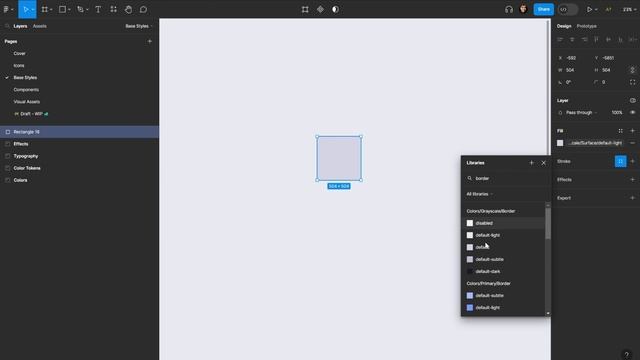
Task: Switch to the Design tab
Action: (x=564, y=26)
